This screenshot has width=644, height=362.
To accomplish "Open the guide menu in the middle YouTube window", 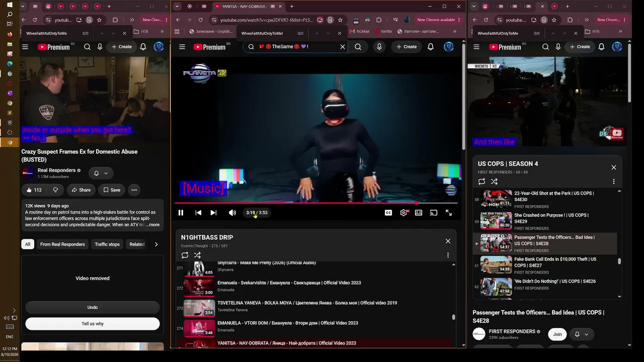I will point(182,47).
